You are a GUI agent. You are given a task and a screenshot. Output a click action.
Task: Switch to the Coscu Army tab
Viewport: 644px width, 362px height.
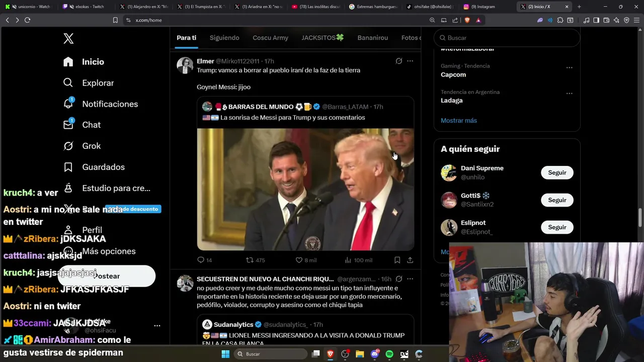tap(271, 38)
